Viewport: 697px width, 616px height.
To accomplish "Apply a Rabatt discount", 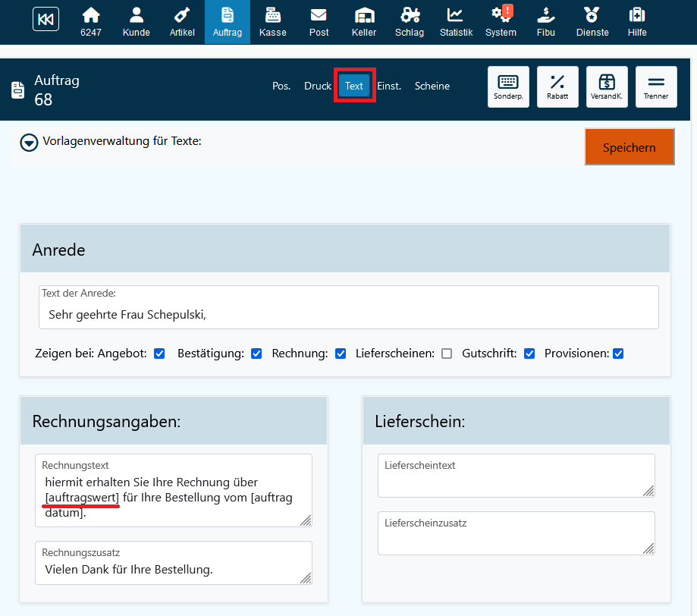I will [557, 86].
